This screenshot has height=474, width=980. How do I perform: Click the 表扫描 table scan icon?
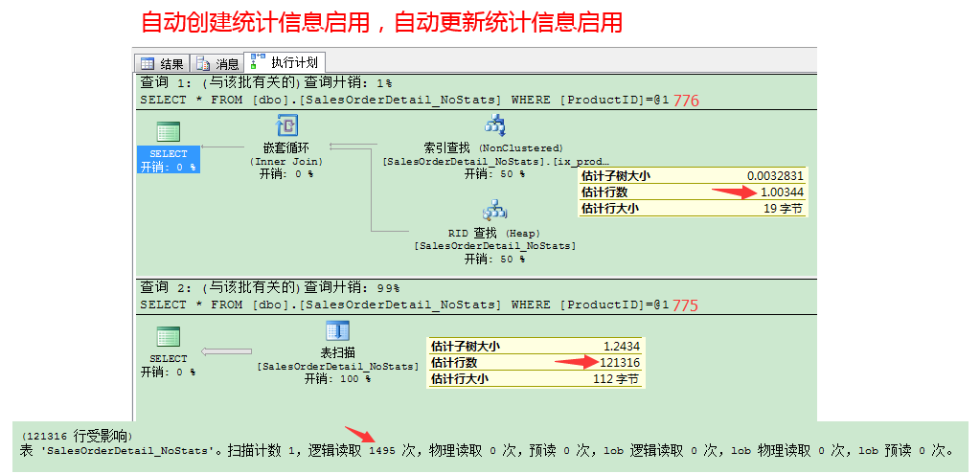337,331
